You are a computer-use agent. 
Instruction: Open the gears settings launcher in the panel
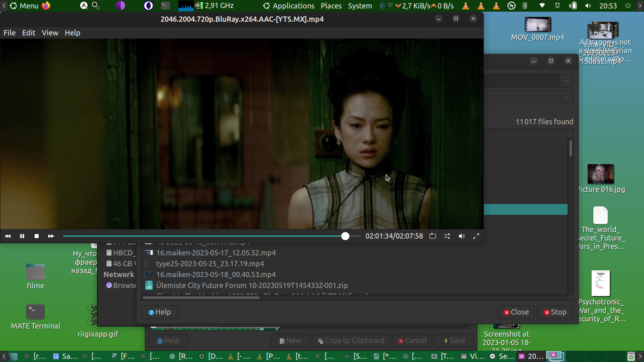point(96,6)
